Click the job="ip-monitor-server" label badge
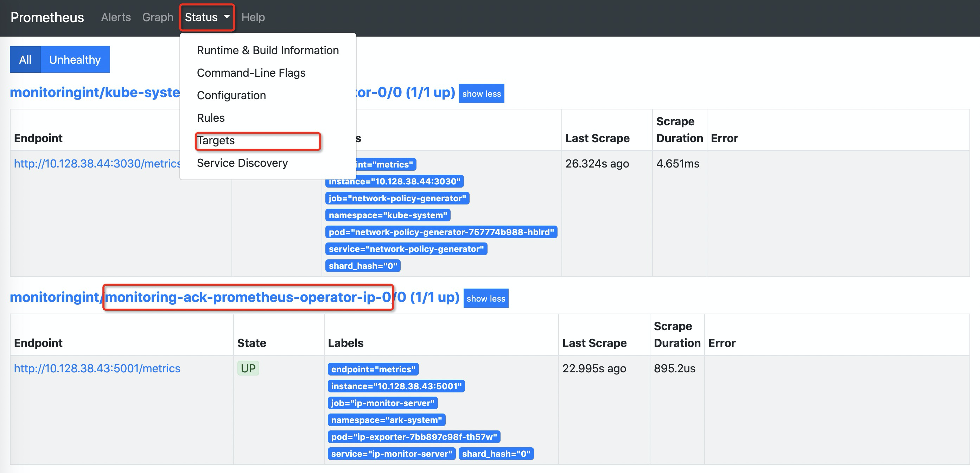 point(382,403)
